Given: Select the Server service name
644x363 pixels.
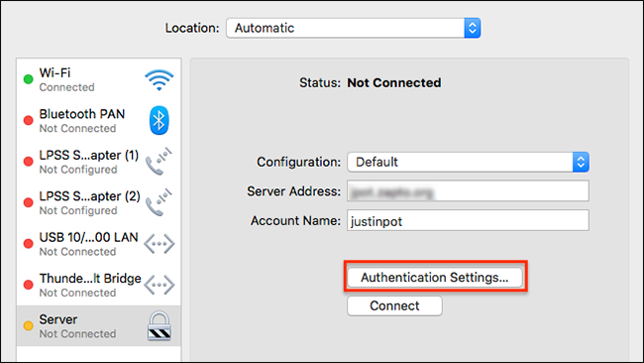Looking at the screenshot, I should pyautogui.click(x=58, y=319).
